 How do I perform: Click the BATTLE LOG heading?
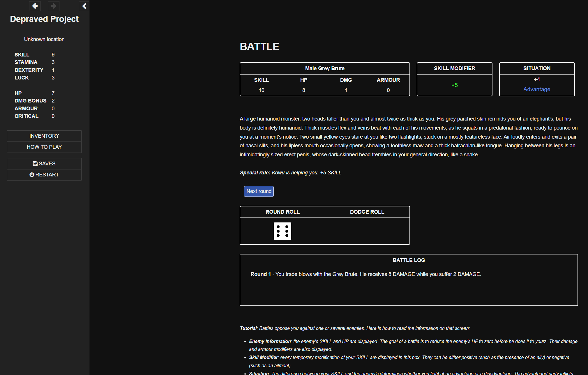pyautogui.click(x=409, y=260)
